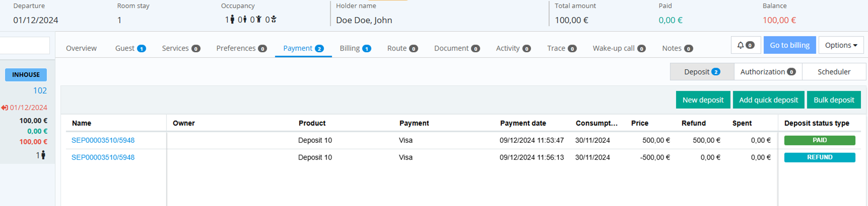
Task: Click the REFUND status badge
Action: (x=819, y=157)
